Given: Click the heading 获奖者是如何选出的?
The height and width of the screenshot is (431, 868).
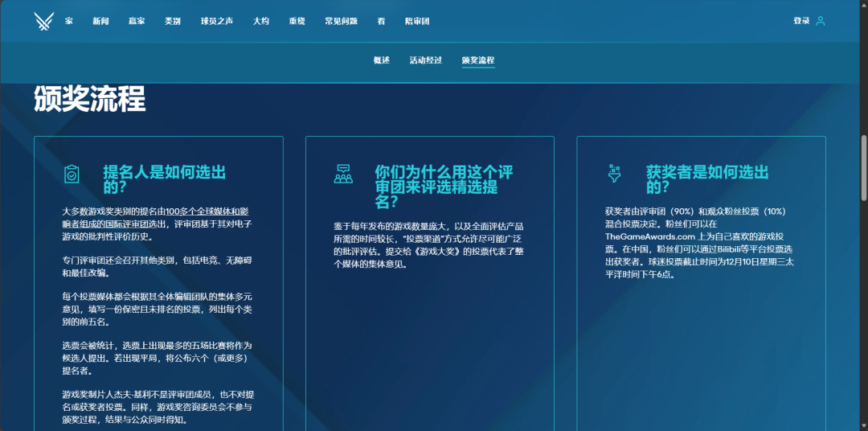Looking at the screenshot, I should pyautogui.click(x=707, y=179).
